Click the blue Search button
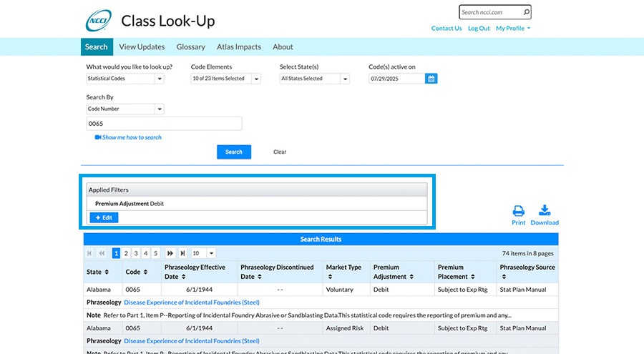644x354 pixels. tap(234, 152)
